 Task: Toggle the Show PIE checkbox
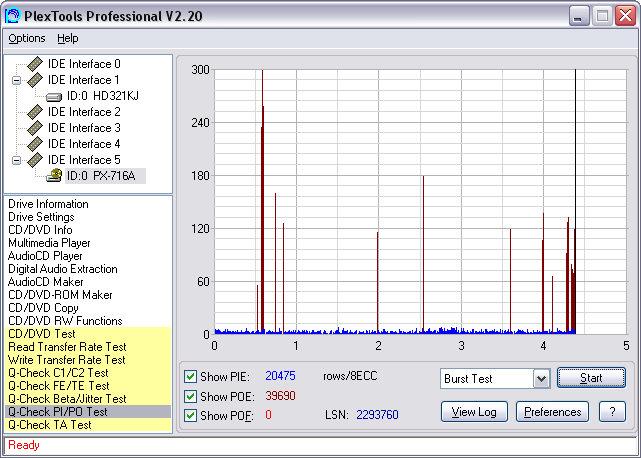(190, 376)
